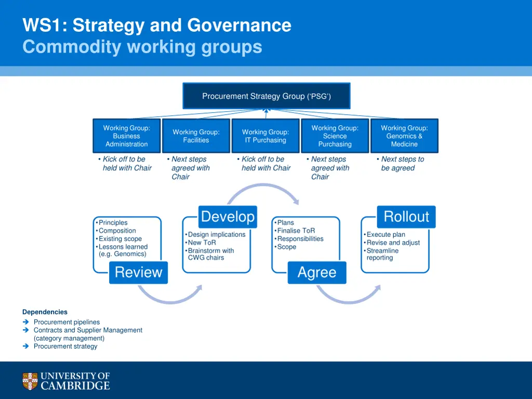Click the '(category management)' text
Viewport: 532px width, 399px height.
point(69,338)
